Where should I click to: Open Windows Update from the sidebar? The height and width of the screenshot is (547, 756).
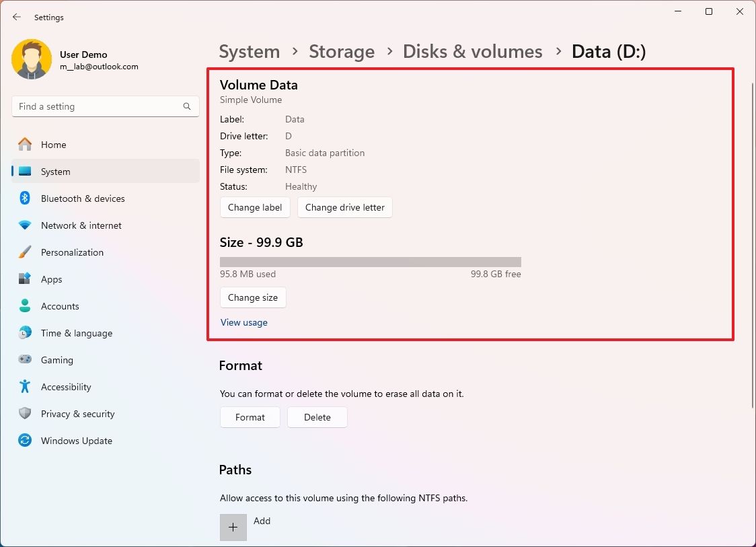[76, 441]
